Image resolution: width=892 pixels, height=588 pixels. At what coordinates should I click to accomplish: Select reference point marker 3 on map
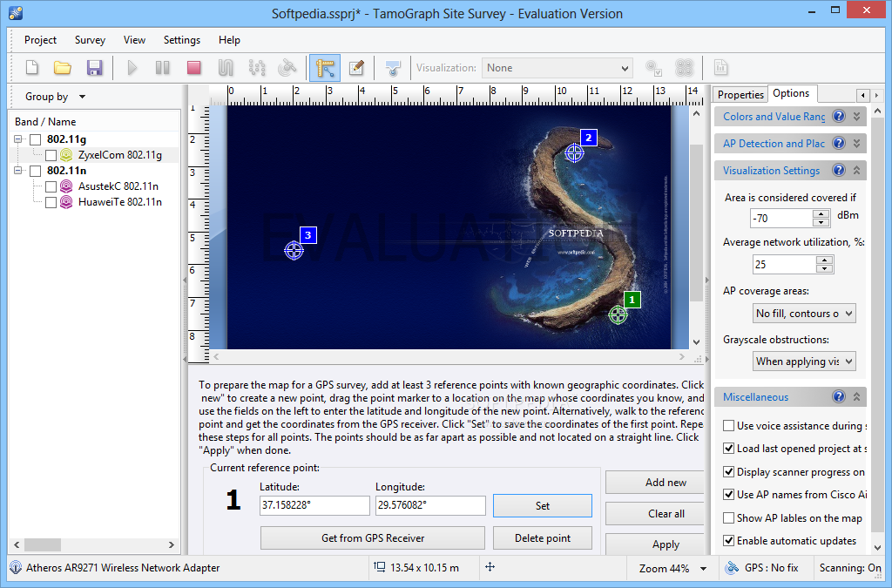[x=294, y=250]
